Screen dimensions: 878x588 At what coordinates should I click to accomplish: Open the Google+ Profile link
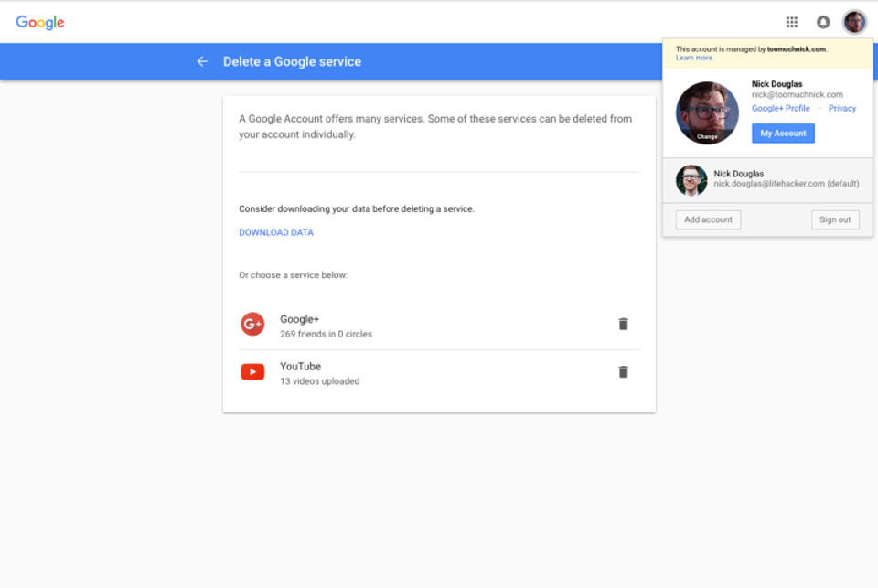click(x=780, y=108)
